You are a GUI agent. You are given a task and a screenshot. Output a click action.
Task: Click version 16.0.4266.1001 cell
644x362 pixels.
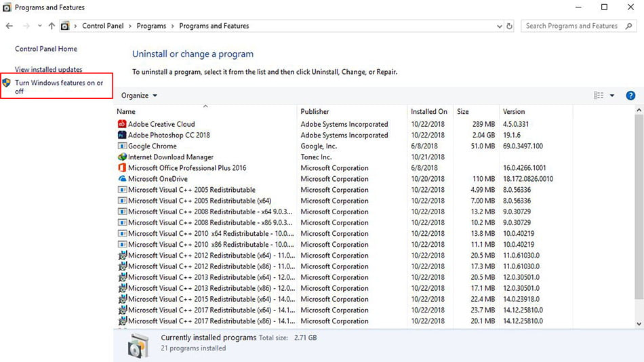click(x=525, y=167)
